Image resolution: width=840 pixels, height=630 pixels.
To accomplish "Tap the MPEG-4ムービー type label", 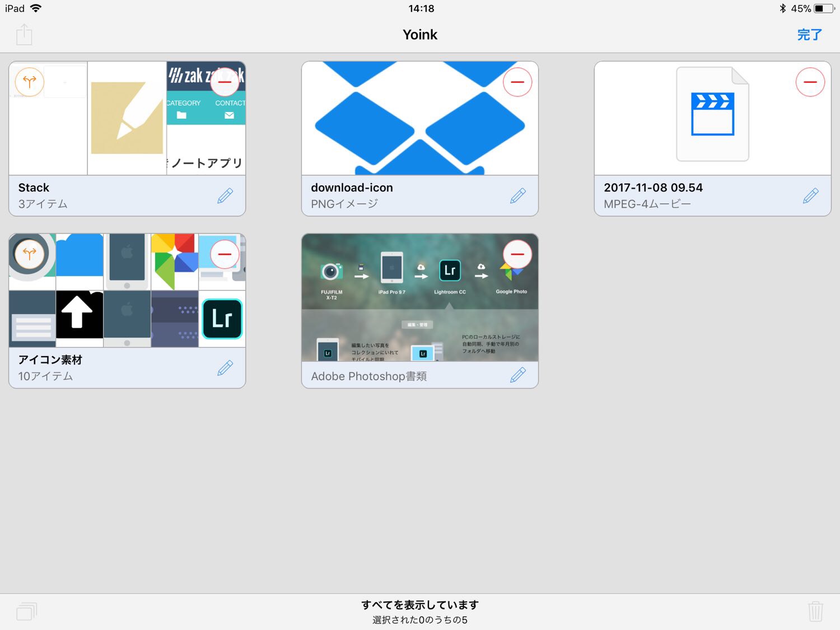I will (647, 204).
